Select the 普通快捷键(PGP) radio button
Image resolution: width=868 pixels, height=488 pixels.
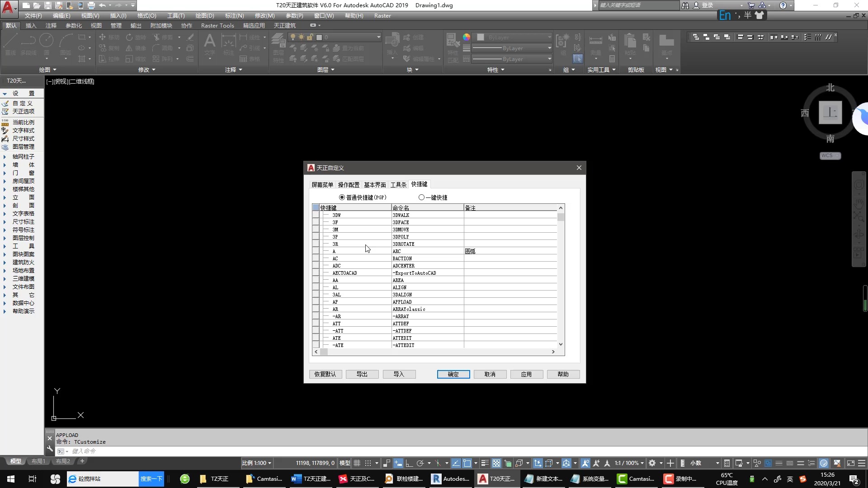(x=342, y=197)
